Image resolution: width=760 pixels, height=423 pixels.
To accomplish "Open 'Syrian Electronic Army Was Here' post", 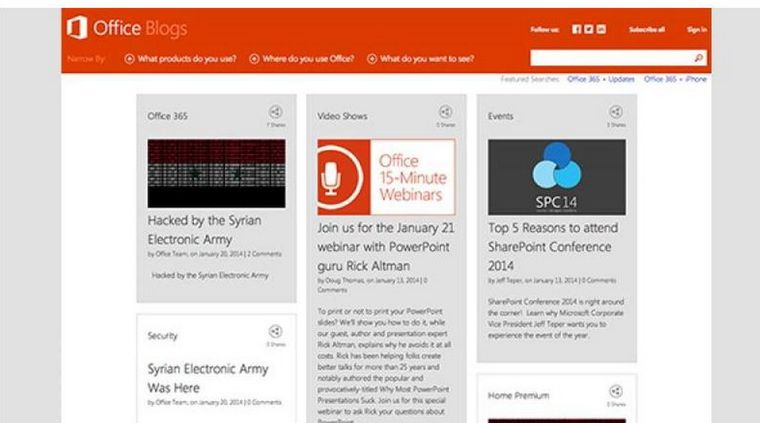I will tap(208, 378).
